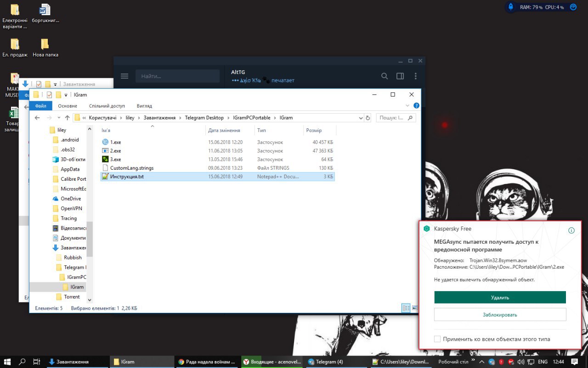Open Kaspersky notification info icon
The width and height of the screenshot is (588, 368).
(x=571, y=230)
